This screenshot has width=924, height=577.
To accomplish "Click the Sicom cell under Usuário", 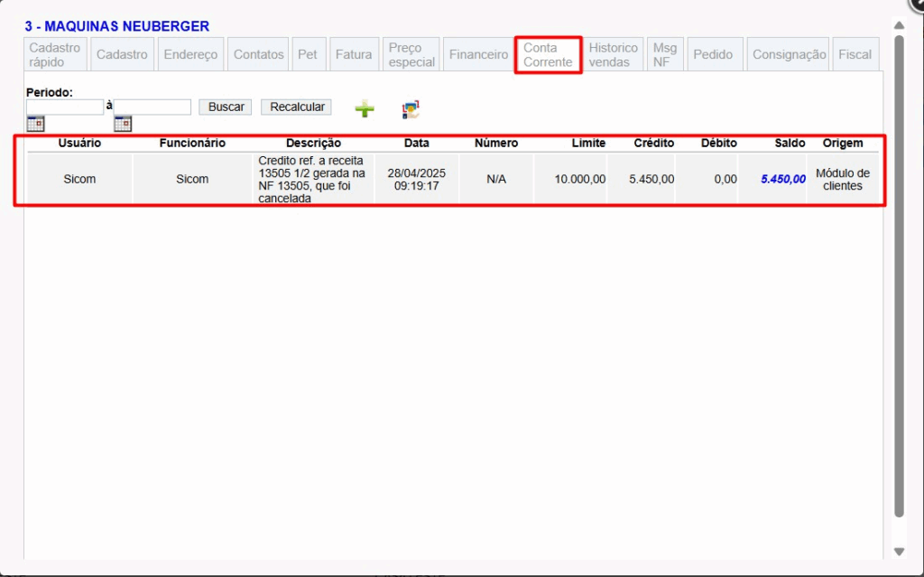I will 79,180.
